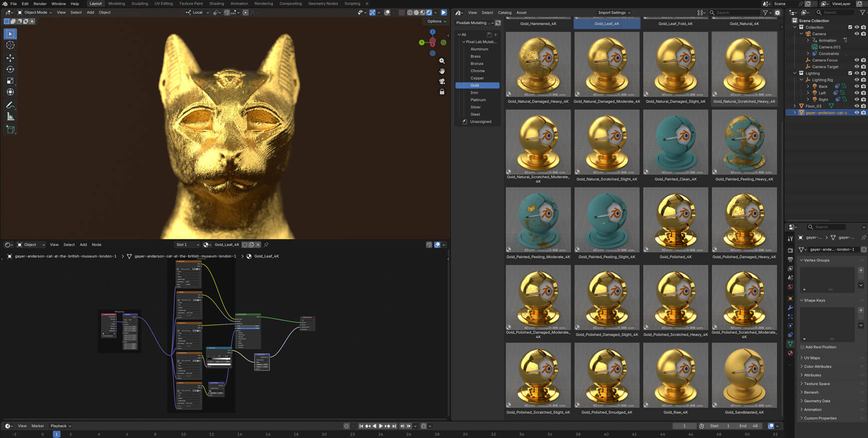Open the Render properties tab icon
The image size is (868, 438).
(x=790, y=250)
